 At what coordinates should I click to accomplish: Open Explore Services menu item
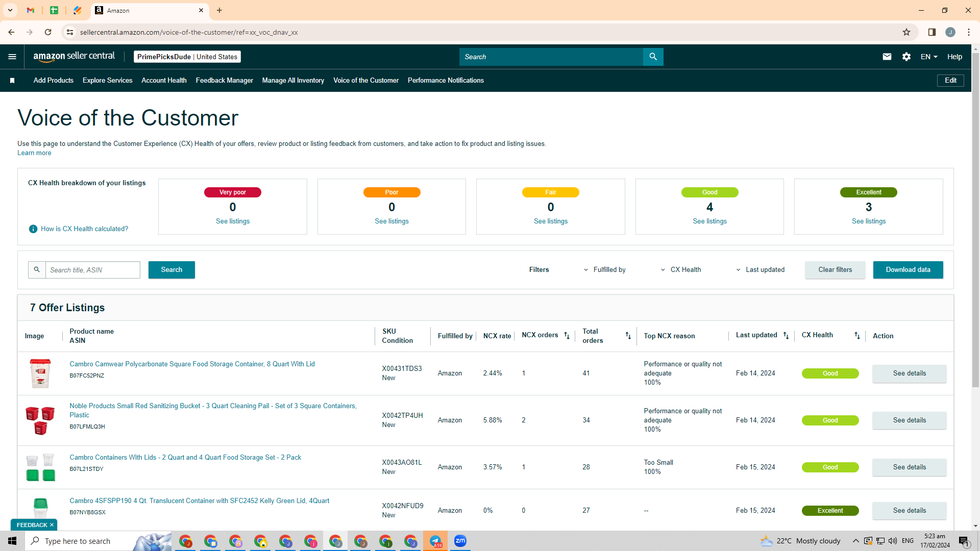tap(107, 81)
